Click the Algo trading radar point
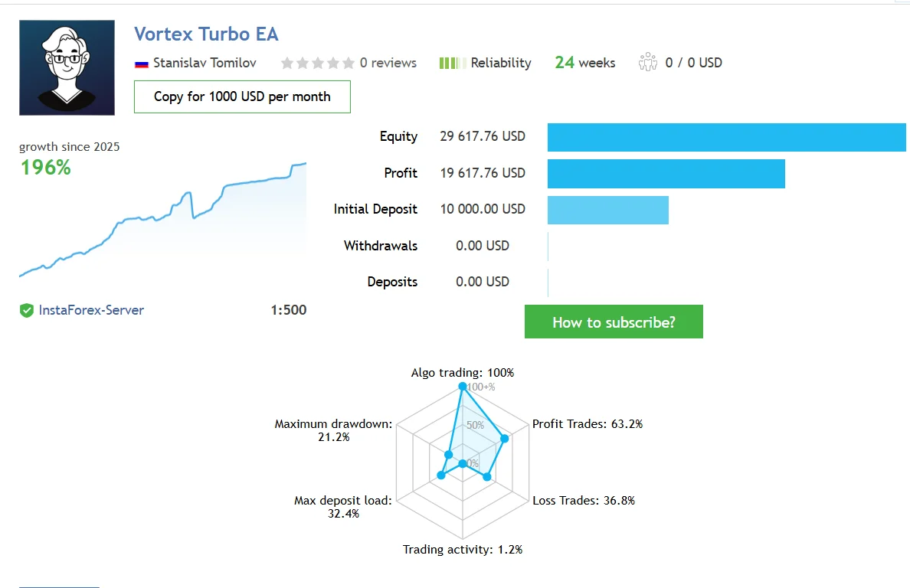Screen dimensions: 910x588 tap(462, 387)
